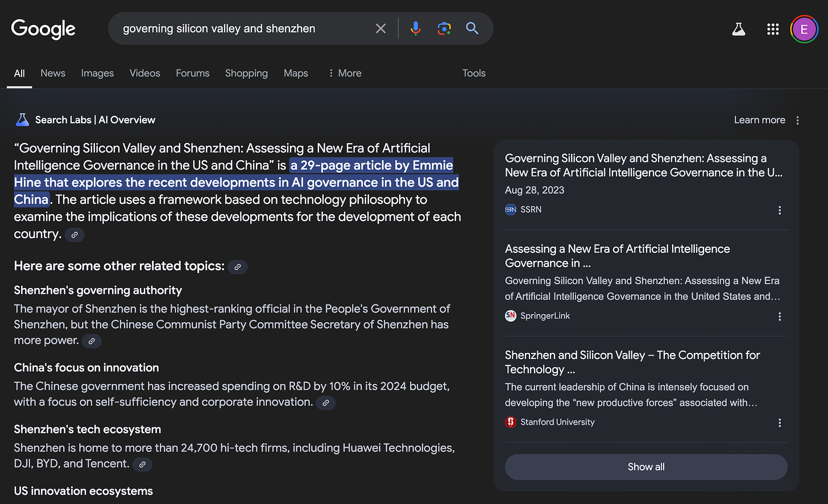Click link icon after 'more power.'

coord(92,341)
